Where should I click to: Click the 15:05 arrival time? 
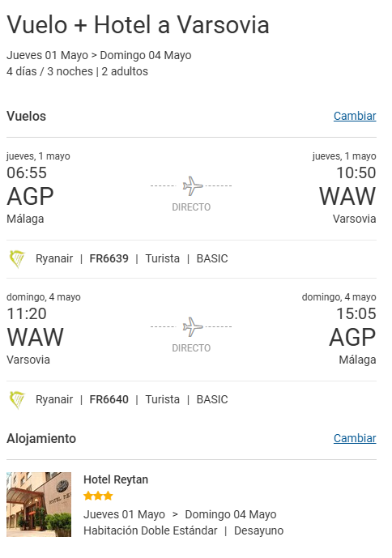356,314
